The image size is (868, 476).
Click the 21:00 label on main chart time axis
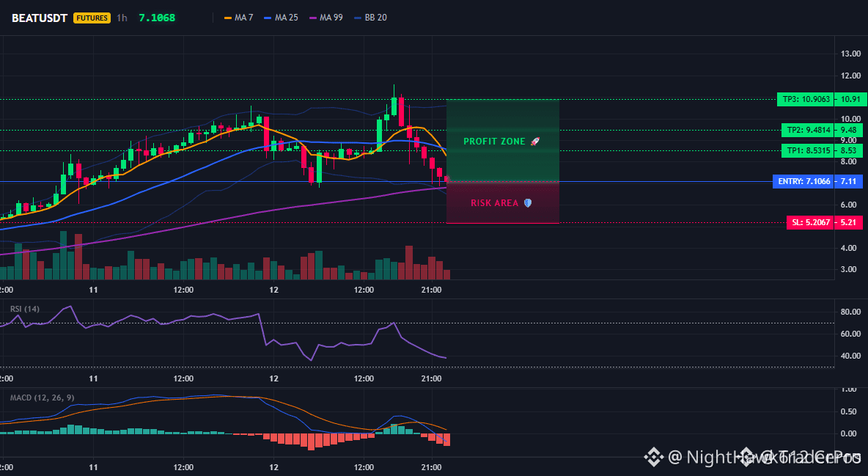[x=431, y=290]
